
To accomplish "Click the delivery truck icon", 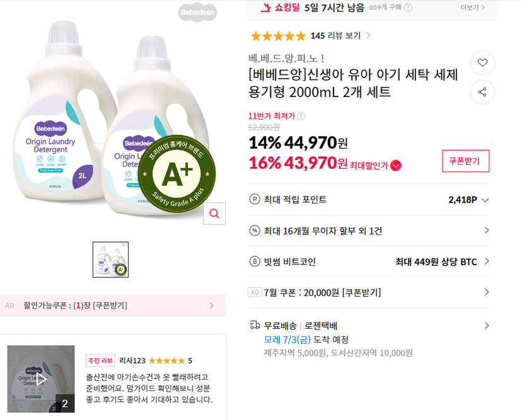I will click(x=255, y=325).
